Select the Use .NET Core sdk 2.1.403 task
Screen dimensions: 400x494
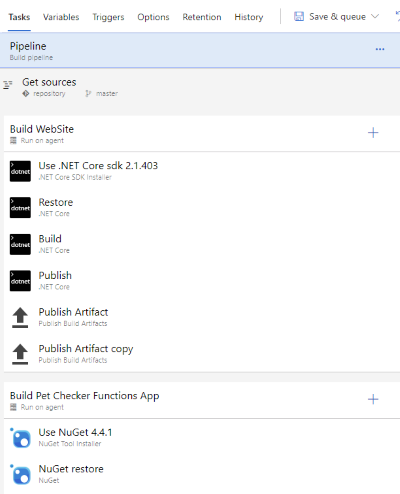(202, 171)
